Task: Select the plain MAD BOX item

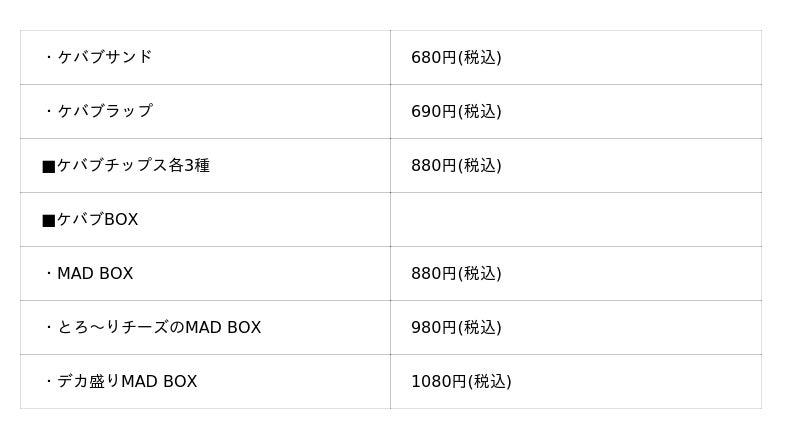Action: [x=95, y=273]
